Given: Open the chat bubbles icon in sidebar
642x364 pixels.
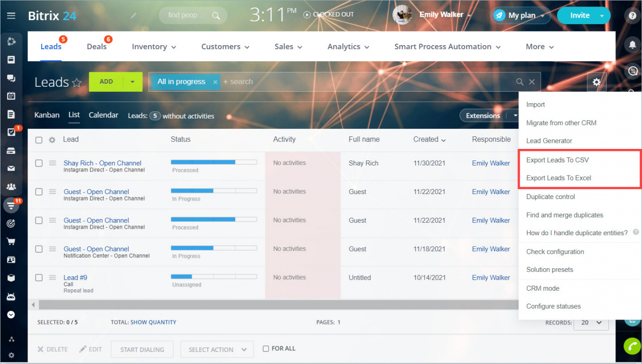Looking at the screenshot, I should [11, 78].
